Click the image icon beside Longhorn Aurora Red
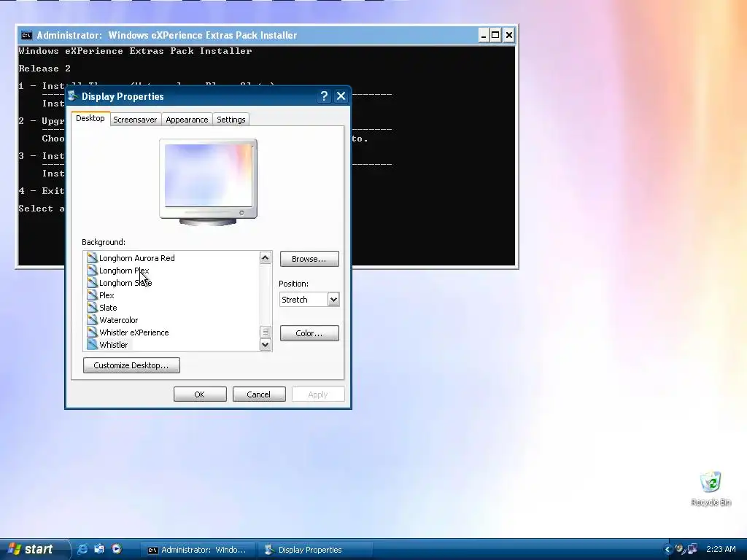Screen dimensions: 747x560 tap(92, 257)
